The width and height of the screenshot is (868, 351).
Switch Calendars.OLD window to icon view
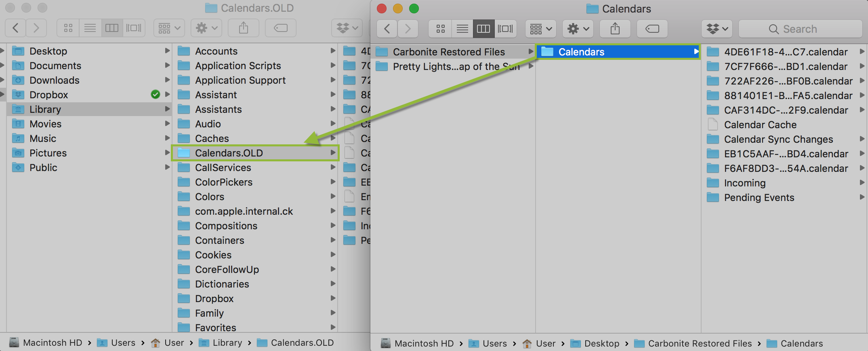(68, 28)
